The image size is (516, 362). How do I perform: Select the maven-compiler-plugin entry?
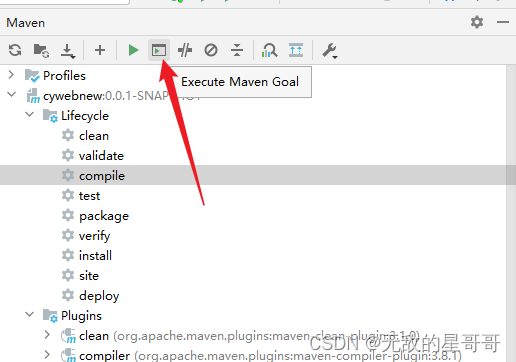point(270,356)
